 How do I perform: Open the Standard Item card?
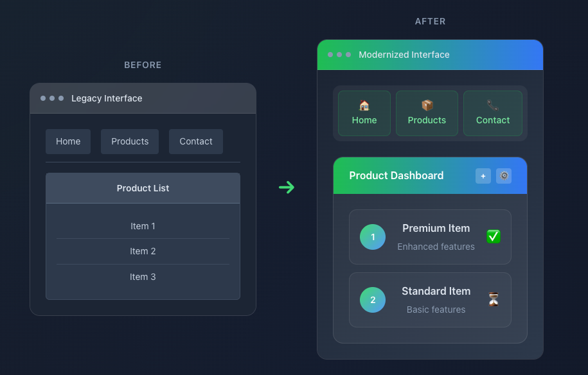429,300
